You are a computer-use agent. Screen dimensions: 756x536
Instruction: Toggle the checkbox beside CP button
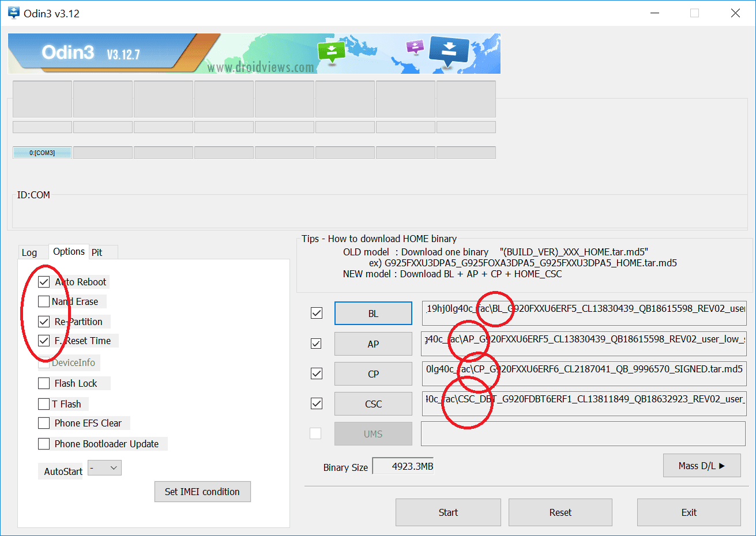click(x=317, y=373)
